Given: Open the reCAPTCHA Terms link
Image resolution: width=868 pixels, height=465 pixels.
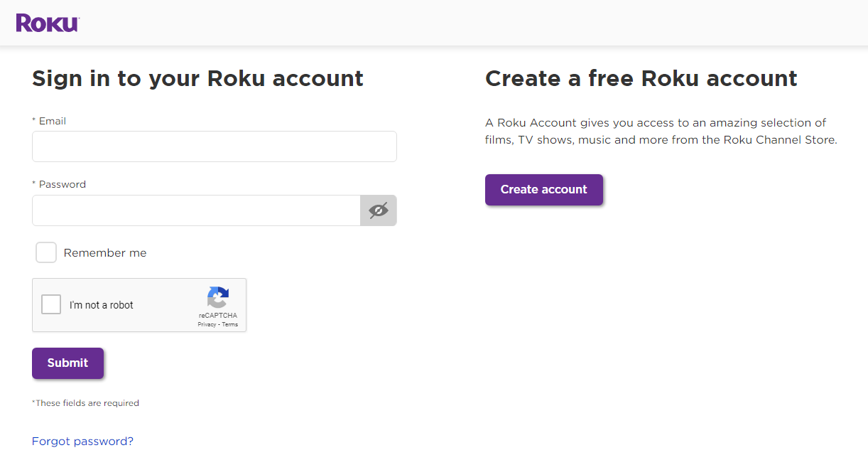Looking at the screenshot, I should pos(230,324).
